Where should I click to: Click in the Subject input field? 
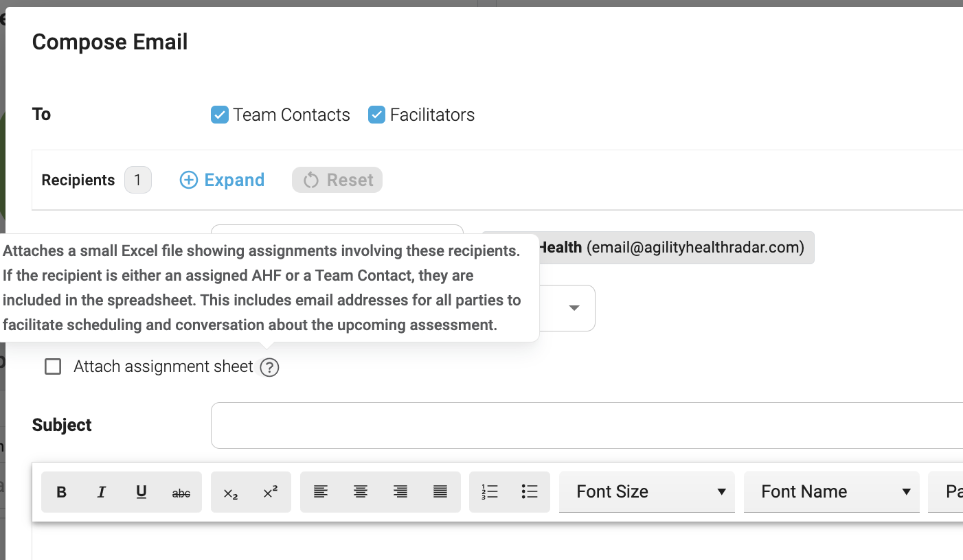587,425
